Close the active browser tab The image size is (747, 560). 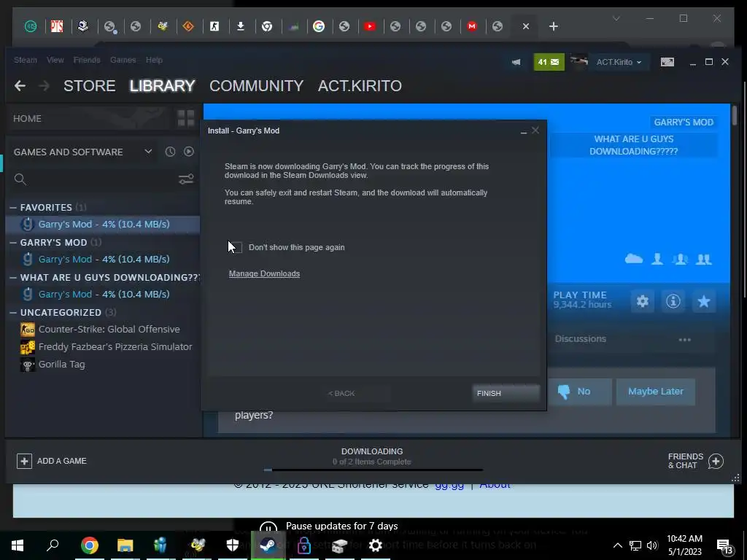pos(526,27)
